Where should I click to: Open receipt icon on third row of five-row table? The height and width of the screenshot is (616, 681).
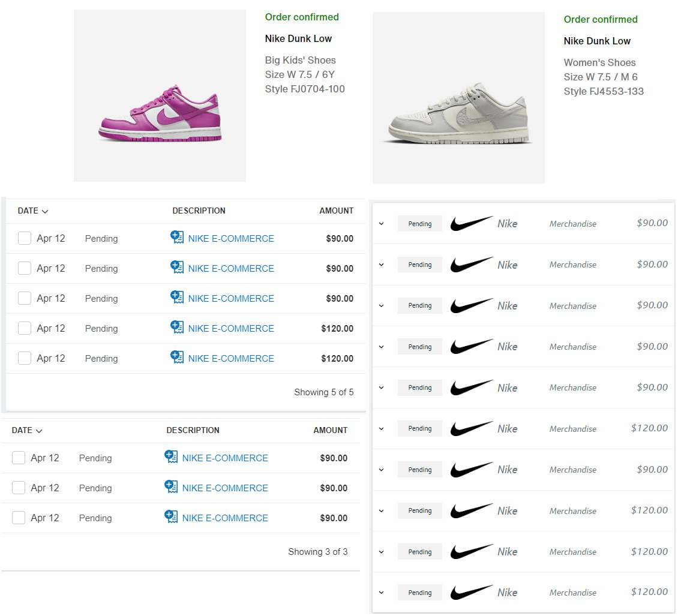tap(177, 297)
